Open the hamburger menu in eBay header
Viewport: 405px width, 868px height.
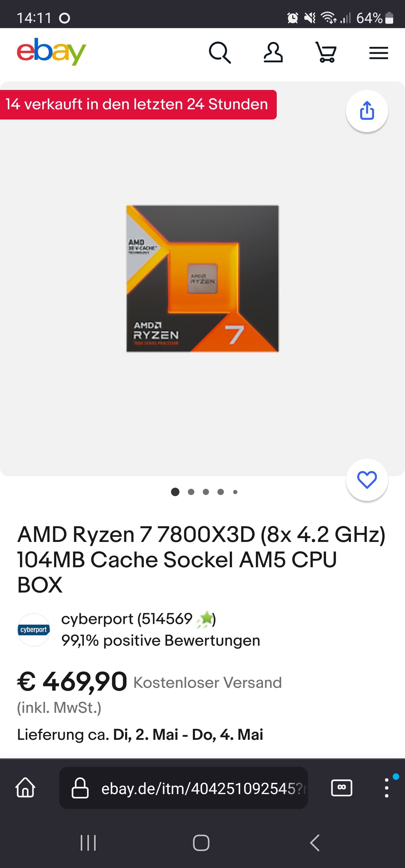[379, 53]
